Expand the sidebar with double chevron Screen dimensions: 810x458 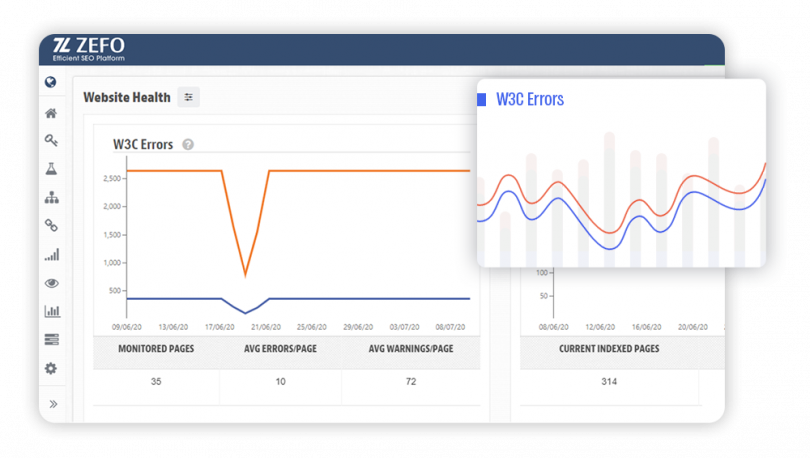pyautogui.click(x=53, y=404)
